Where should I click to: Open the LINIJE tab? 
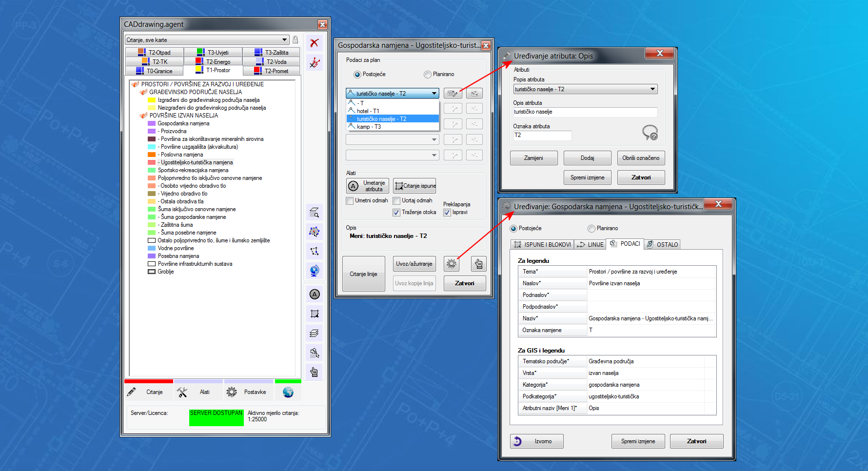590,245
